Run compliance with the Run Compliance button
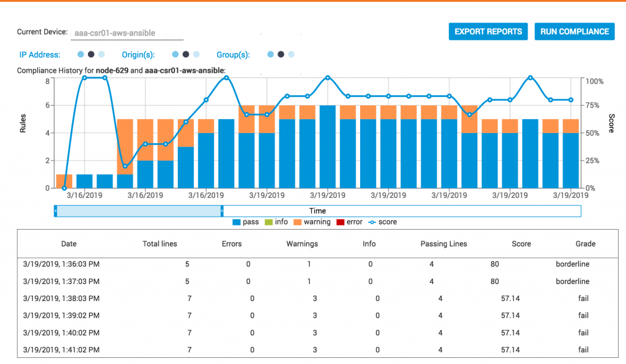Viewport: 626px width, 364px height. (x=575, y=32)
